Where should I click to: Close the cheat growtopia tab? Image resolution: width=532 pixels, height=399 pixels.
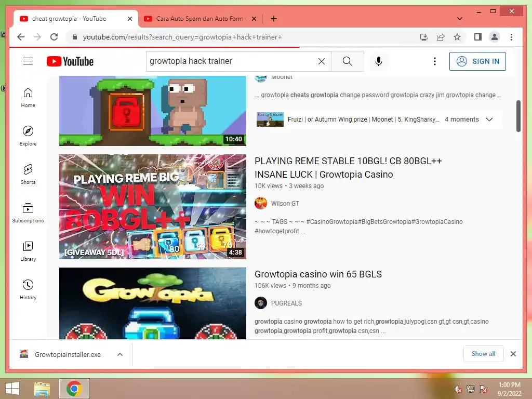coord(129,19)
